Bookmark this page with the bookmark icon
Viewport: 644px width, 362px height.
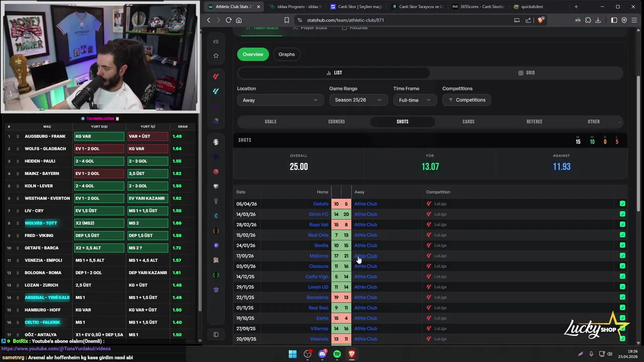[287, 20]
